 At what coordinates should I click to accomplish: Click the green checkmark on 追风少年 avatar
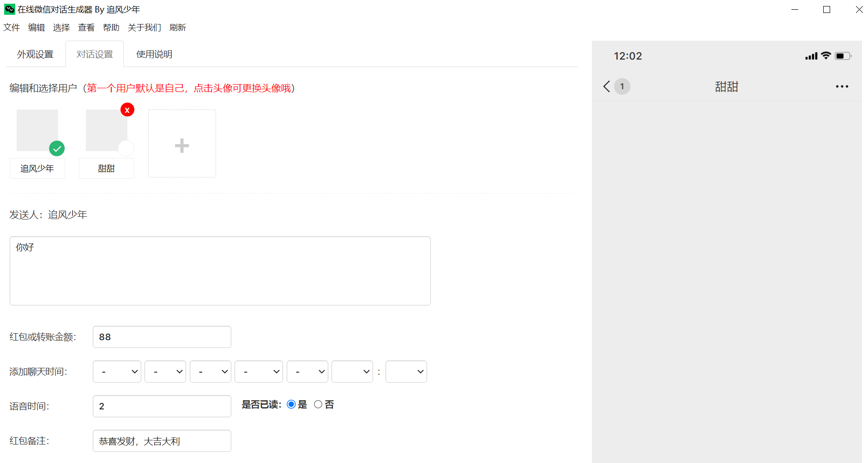coord(57,148)
